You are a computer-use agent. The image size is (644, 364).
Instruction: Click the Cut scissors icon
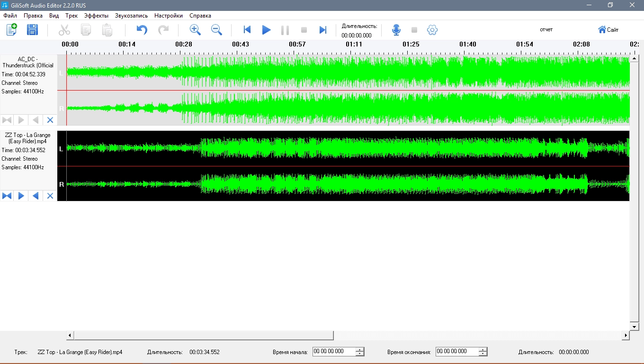tap(64, 30)
